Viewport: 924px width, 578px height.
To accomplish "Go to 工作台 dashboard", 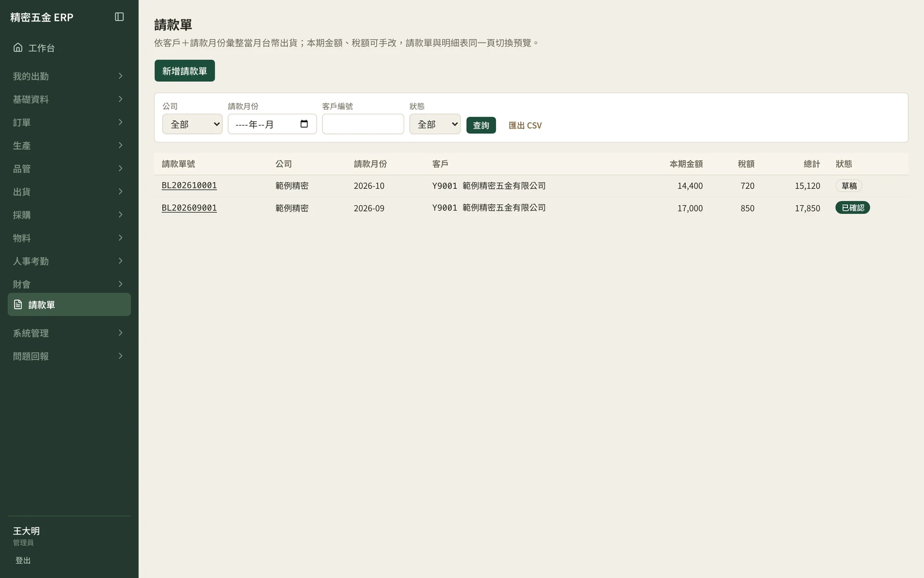I will 69,48.
